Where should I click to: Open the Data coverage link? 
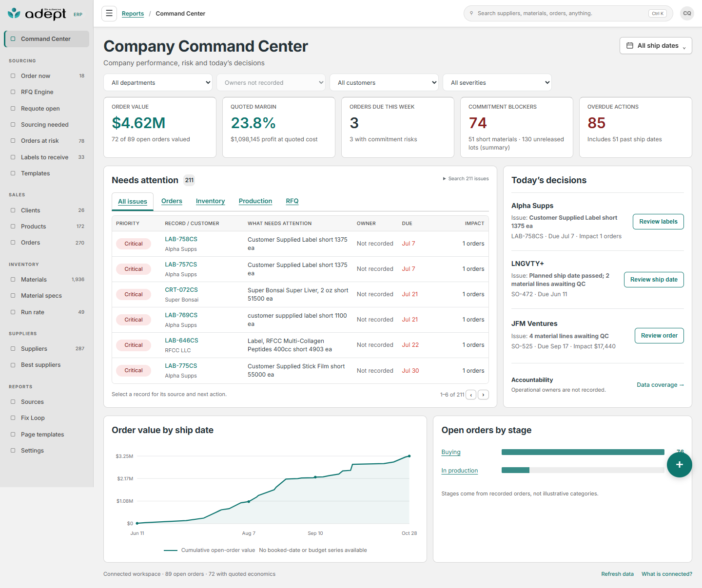point(660,385)
